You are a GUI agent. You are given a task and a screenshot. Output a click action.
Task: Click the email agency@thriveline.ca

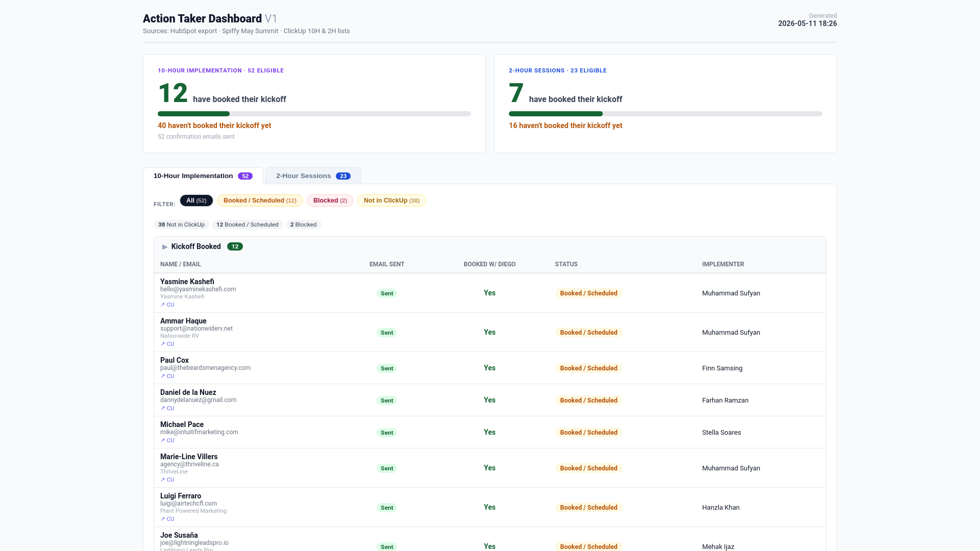coord(189,464)
